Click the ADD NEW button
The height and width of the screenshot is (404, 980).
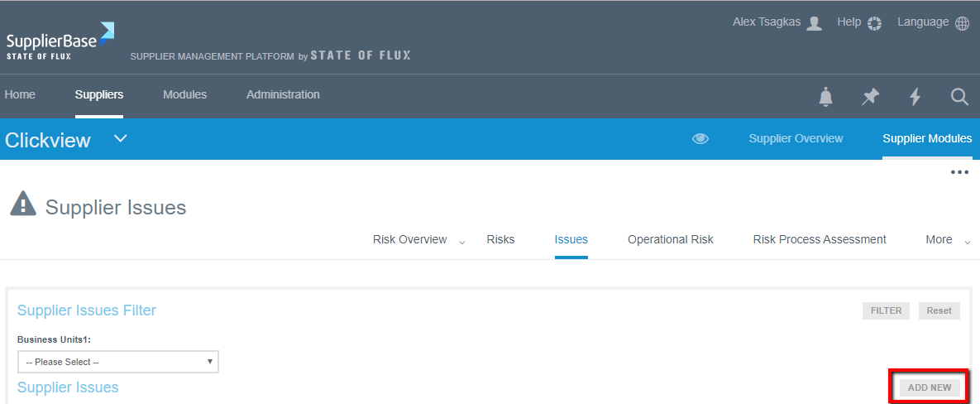930,387
